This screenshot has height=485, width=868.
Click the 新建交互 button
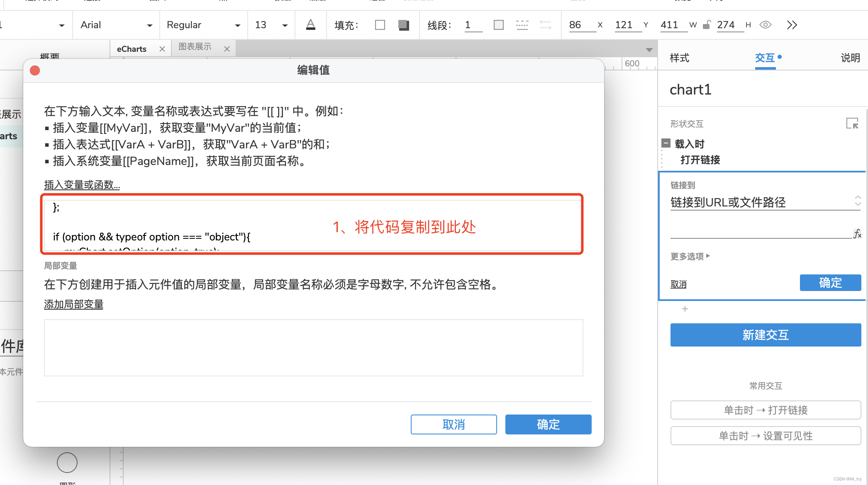[x=766, y=335]
